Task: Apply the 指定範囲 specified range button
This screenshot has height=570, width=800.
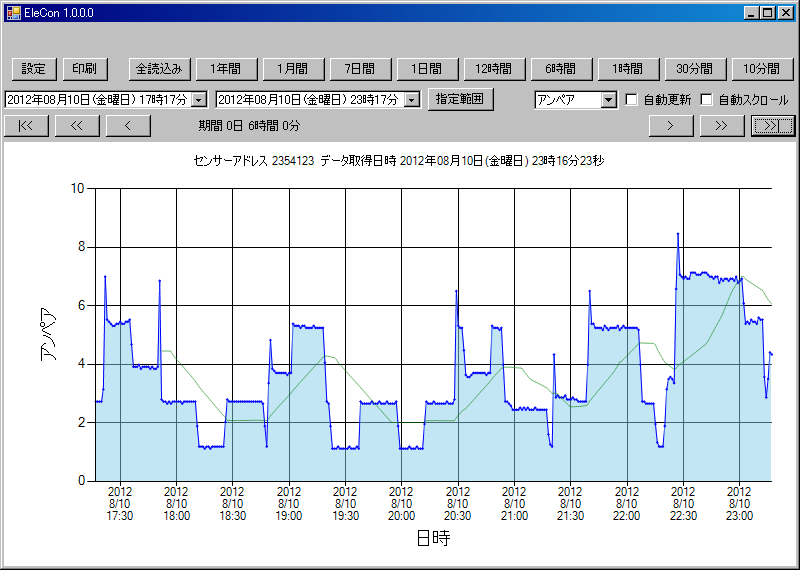Action: tap(461, 99)
